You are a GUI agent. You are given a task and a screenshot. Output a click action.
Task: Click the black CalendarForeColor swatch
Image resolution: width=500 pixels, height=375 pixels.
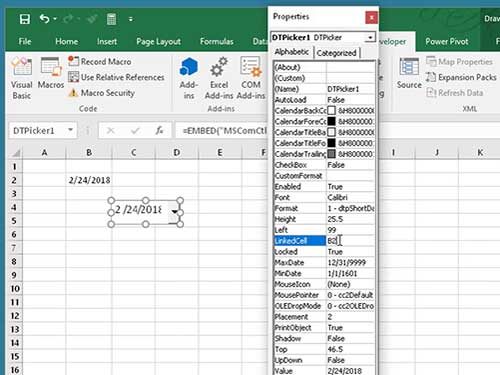(x=331, y=121)
